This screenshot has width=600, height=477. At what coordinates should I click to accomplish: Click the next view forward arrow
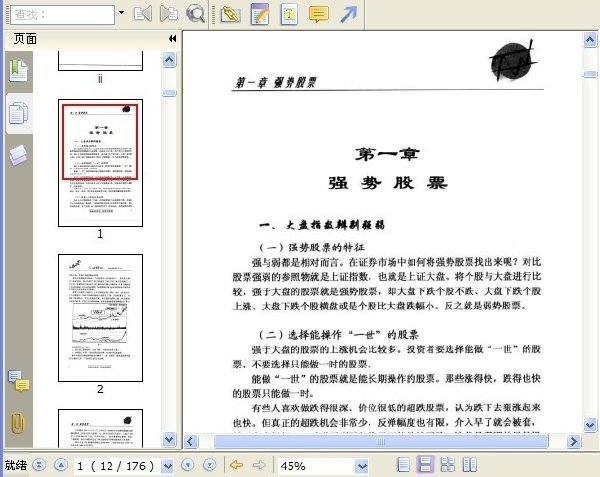[x=259, y=465]
